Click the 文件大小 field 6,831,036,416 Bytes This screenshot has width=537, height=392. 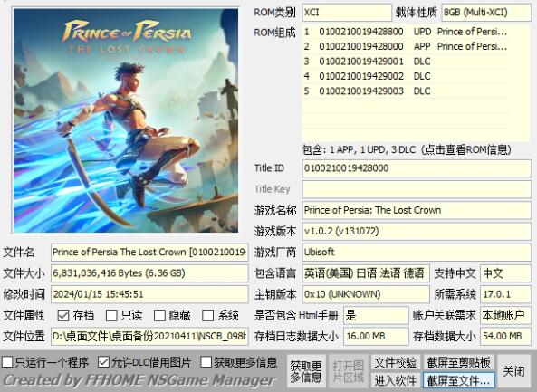149,273
